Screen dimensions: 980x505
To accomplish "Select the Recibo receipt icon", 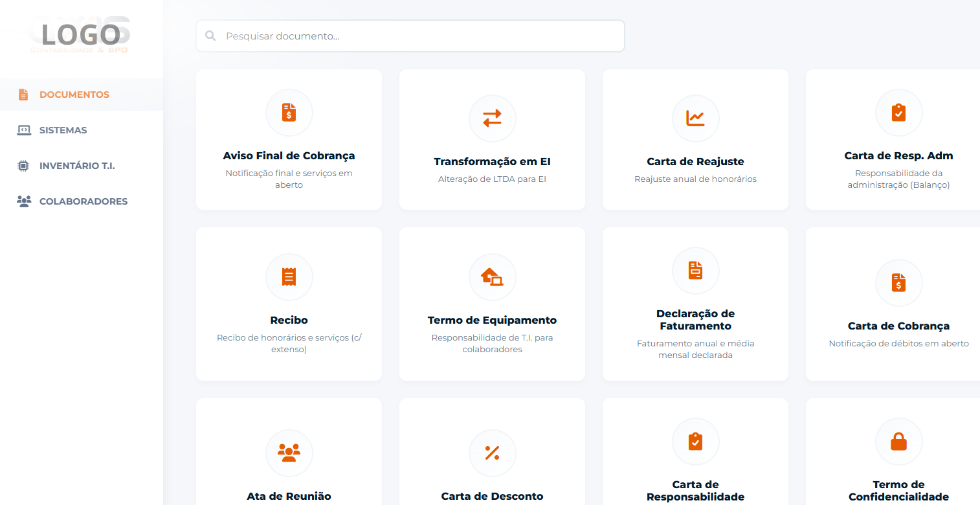I will pyautogui.click(x=289, y=276).
